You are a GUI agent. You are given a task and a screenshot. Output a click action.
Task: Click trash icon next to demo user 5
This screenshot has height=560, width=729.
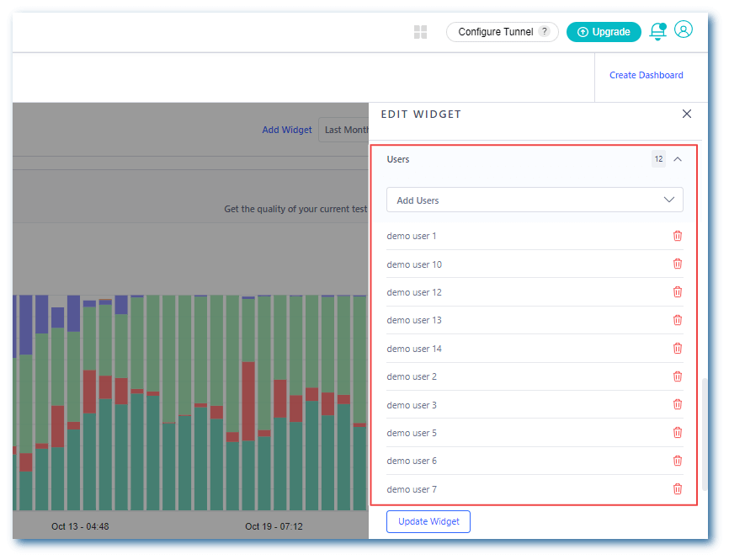point(678,433)
